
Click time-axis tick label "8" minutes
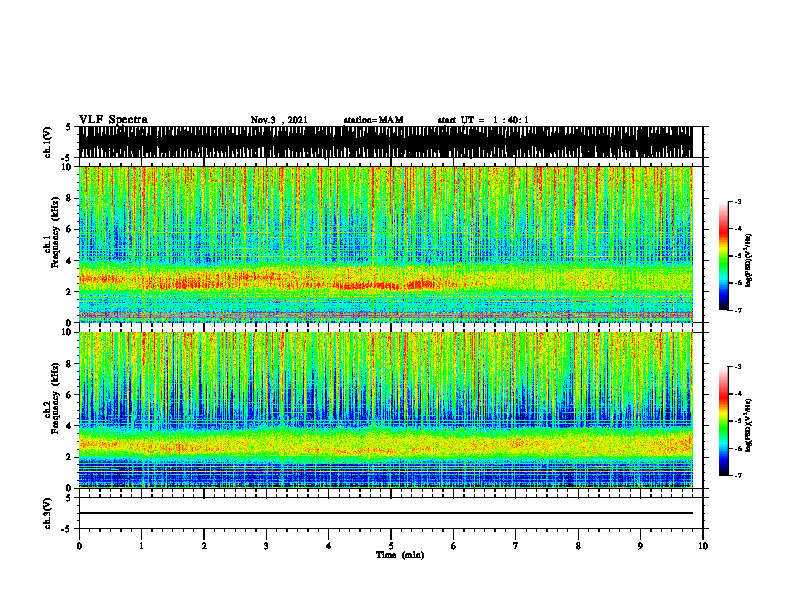point(578,546)
